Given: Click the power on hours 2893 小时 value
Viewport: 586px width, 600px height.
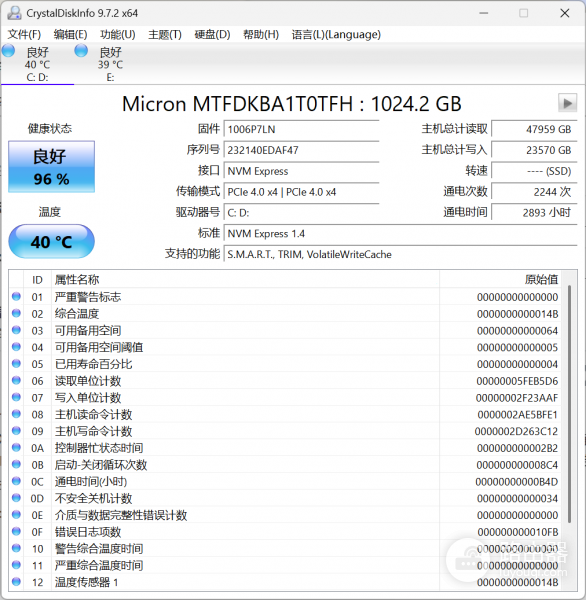Looking at the screenshot, I should [x=534, y=212].
